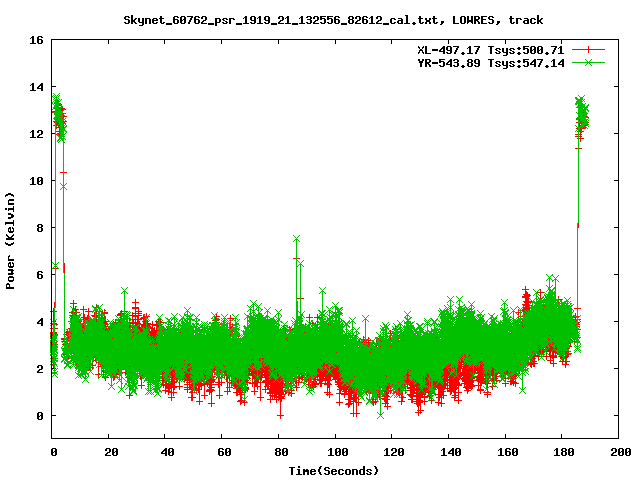Click the y-axis tick label 16
The height and width of the screenshot is (480, 640).
tap(36, 40)
